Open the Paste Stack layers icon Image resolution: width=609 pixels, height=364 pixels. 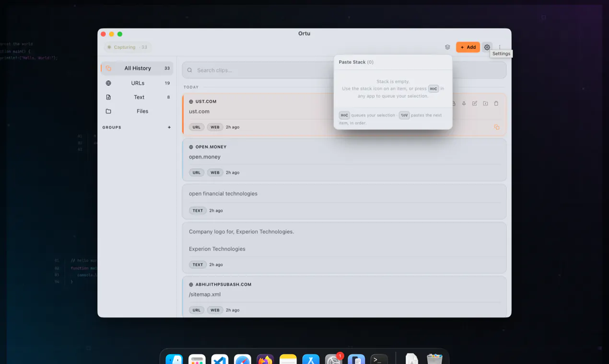447,47
